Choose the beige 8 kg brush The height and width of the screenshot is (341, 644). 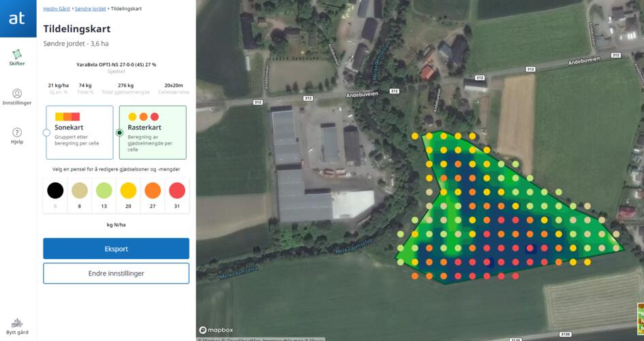tap(80, 190)
